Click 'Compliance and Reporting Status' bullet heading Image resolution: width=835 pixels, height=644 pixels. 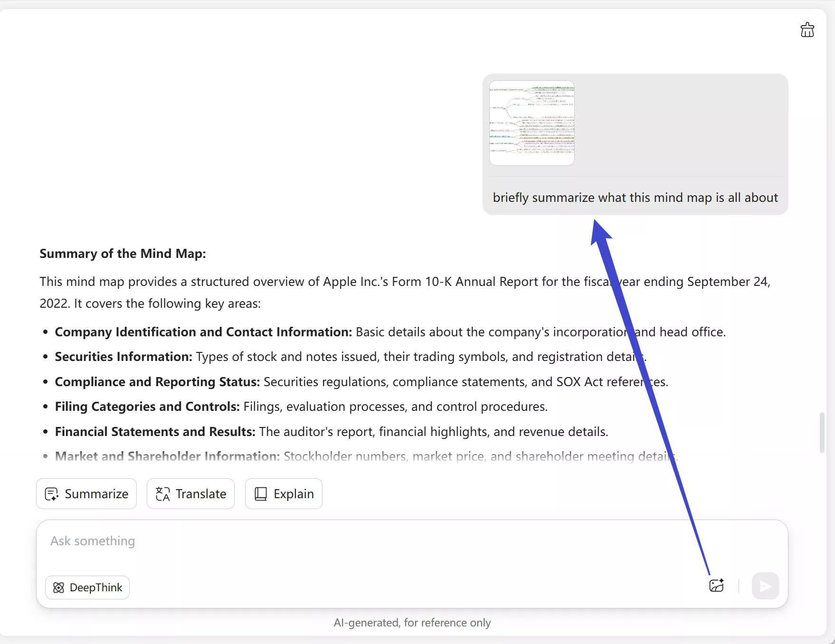tap(157, 382)
